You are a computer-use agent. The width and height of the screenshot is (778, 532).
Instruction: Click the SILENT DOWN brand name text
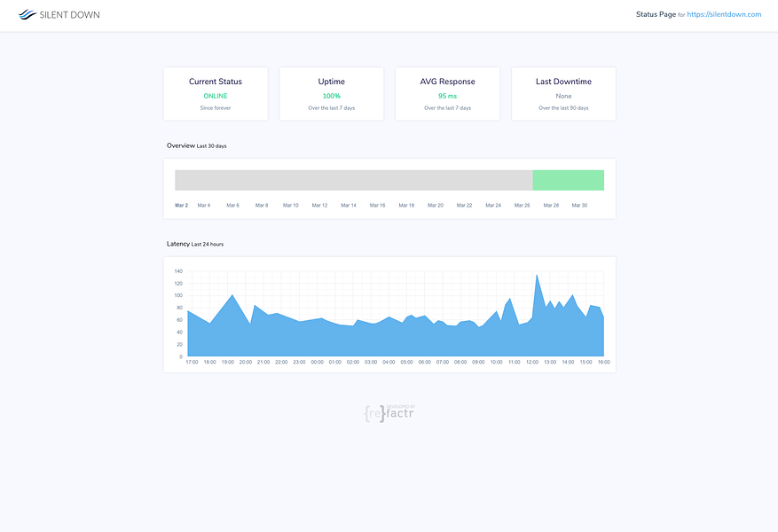69,15
